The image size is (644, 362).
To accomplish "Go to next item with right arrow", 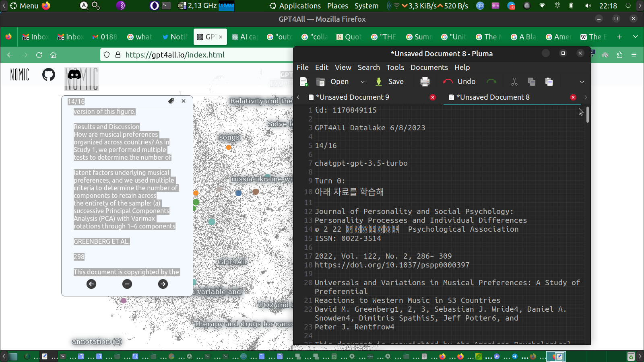I will coord(163,284).
